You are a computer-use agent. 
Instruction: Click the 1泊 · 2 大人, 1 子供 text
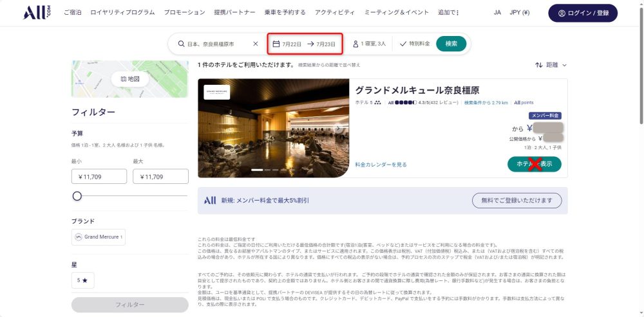542,147
